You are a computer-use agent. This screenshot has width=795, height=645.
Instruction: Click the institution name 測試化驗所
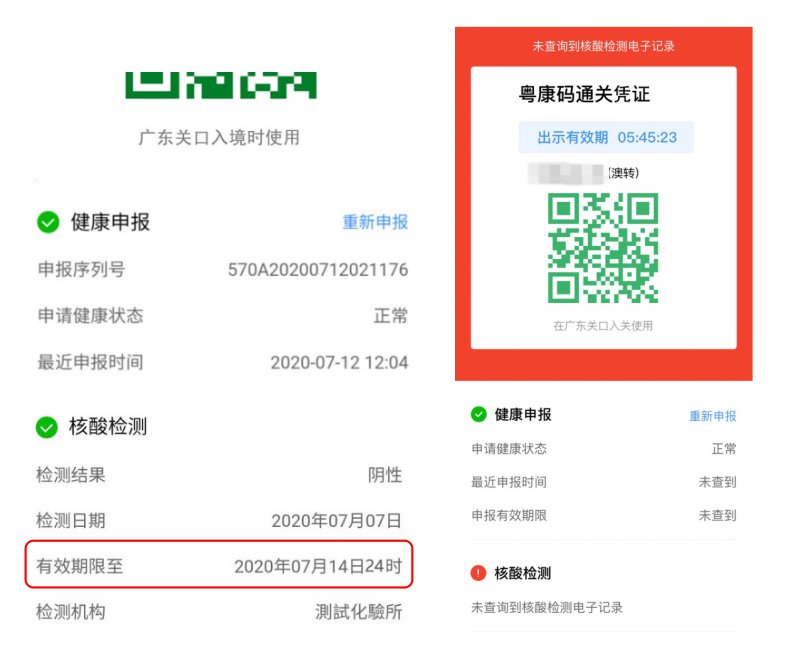coord(358,612)
